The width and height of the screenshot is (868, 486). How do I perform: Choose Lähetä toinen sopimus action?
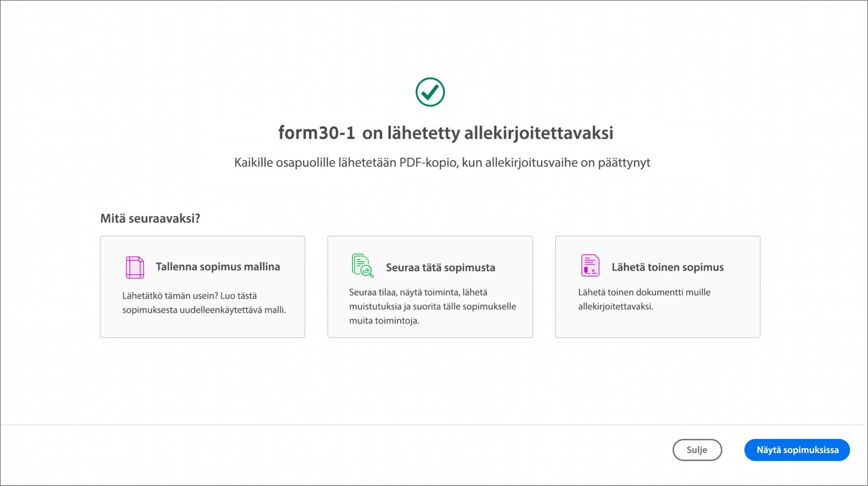click(x=657, y=286)
